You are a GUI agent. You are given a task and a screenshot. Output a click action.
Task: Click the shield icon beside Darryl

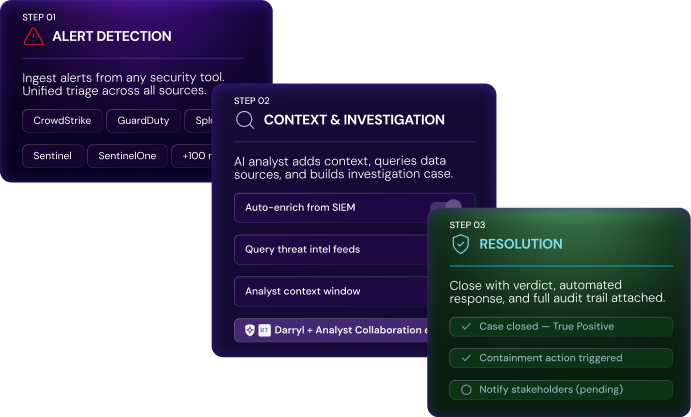click(x=250, y=330)
